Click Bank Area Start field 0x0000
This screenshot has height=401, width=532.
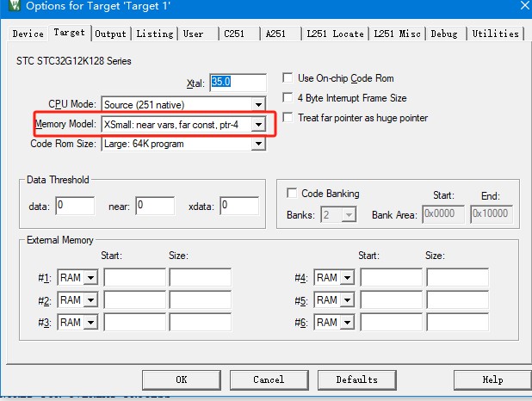[443, 214]
